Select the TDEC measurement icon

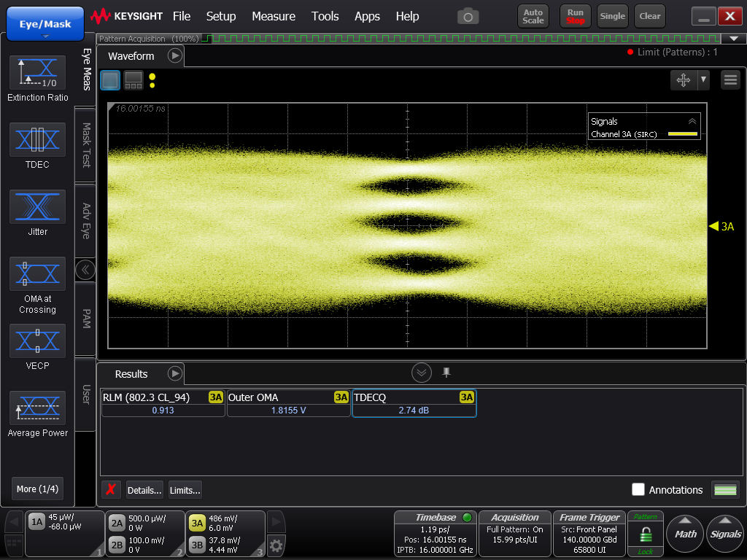click(37, 139)
